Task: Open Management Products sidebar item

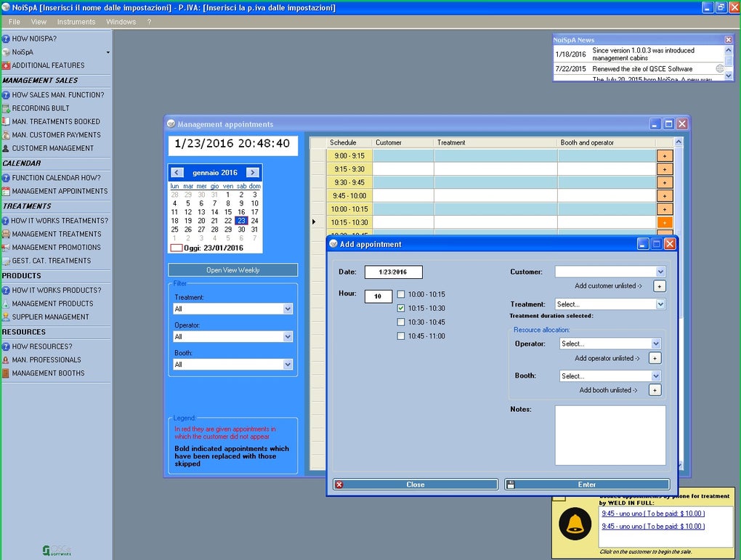Action: (52, 304)
